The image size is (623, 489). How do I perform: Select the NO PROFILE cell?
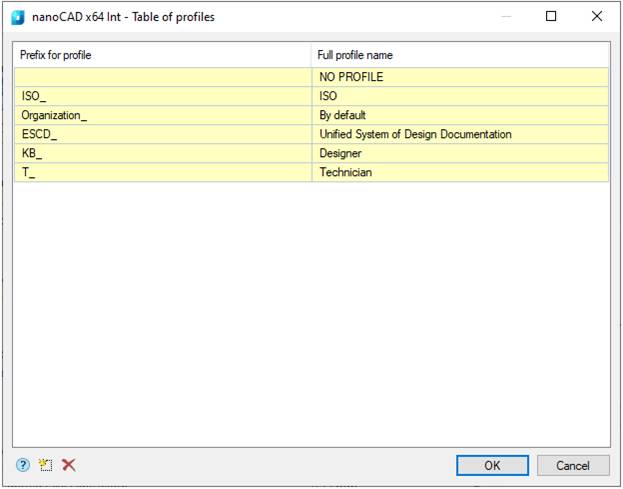(x=460, y=77)
